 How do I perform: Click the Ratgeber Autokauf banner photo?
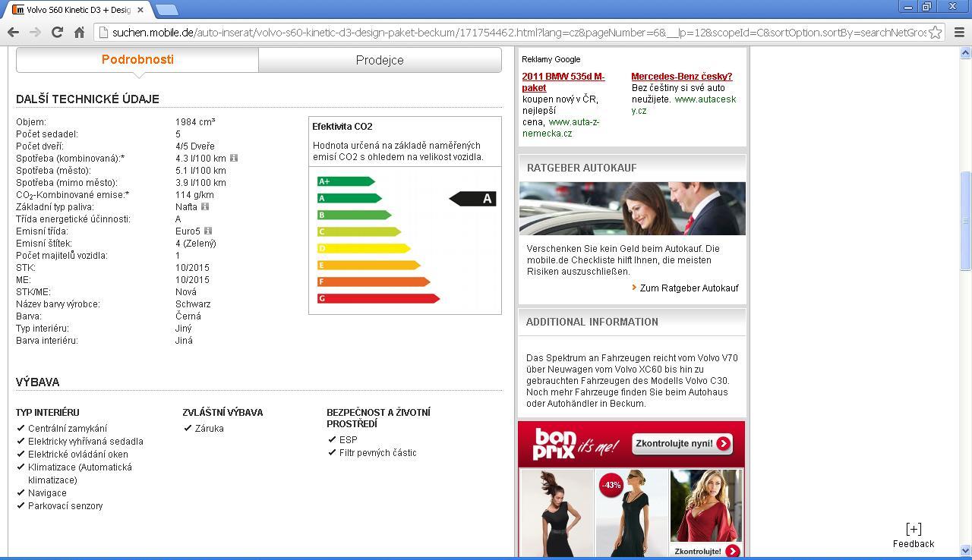coord(632,209)
